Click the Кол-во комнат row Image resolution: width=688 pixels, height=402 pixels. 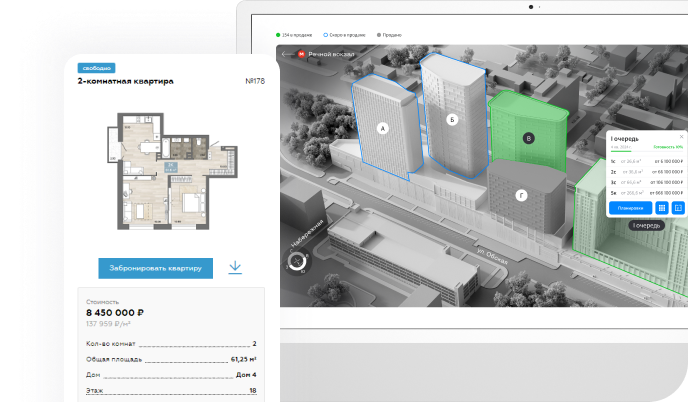click(171, 344)
